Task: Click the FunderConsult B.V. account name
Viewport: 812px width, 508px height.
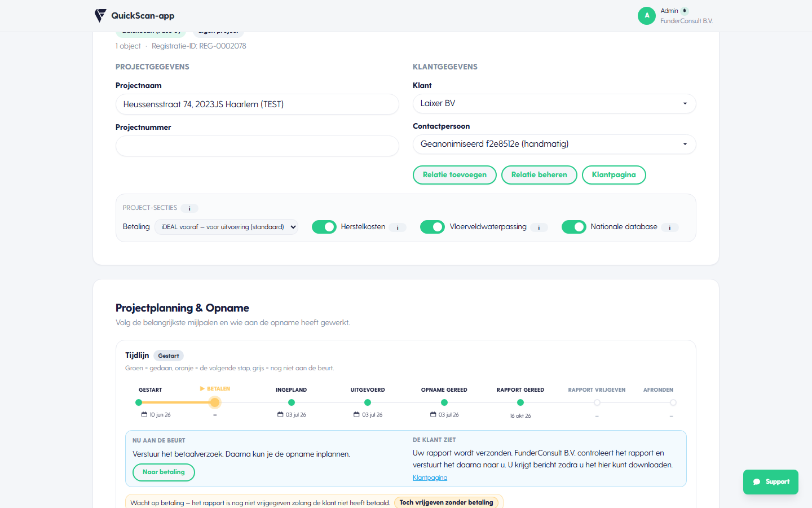Action: (686, 21)
